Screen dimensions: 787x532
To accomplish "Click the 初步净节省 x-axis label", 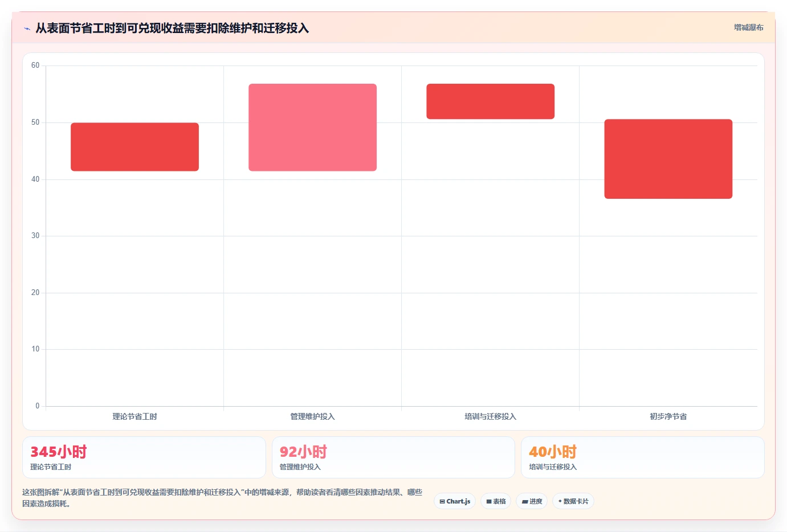I will (668, 416).
